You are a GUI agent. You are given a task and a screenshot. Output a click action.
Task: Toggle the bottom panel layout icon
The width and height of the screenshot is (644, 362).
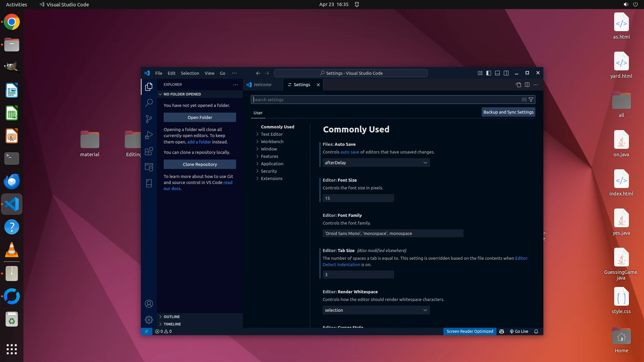pos(497,73)
